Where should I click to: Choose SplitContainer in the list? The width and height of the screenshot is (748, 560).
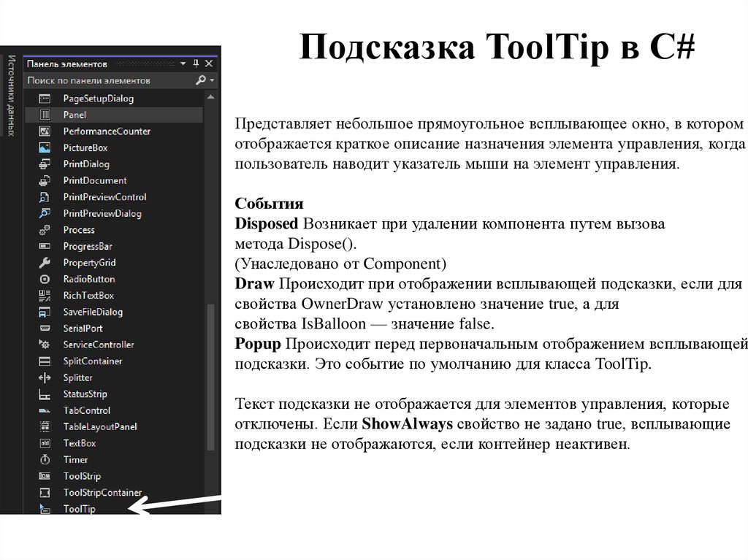click(x=93, y=361)
